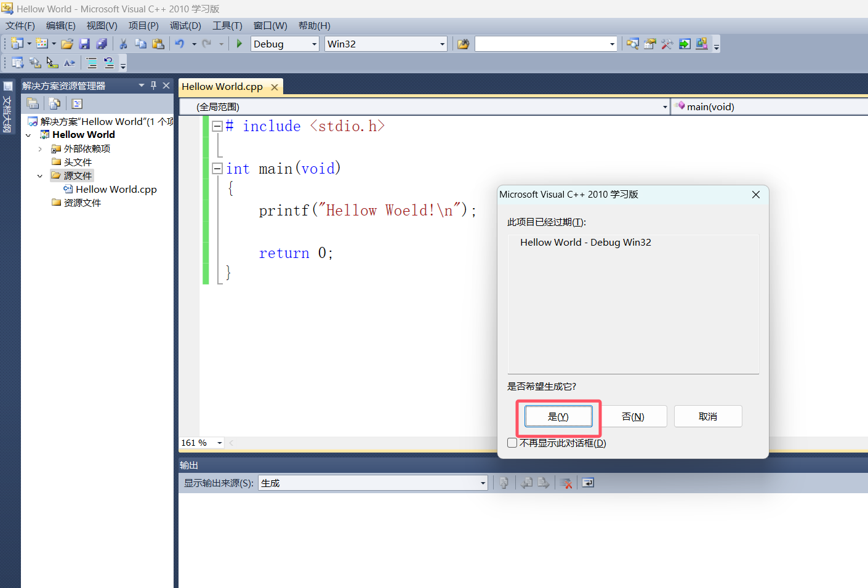Click the Cut icon on the toolbar

(123, 43)
